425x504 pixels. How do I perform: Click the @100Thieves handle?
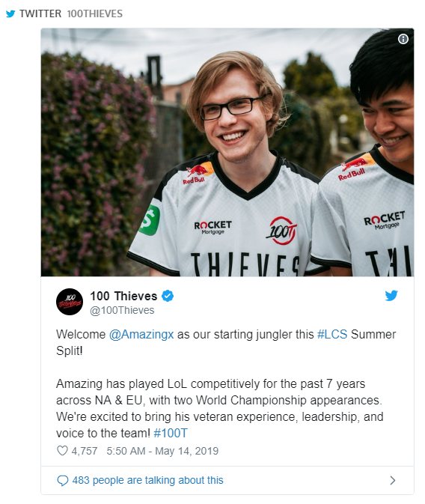pyautogui.click(x=122, y=310)
